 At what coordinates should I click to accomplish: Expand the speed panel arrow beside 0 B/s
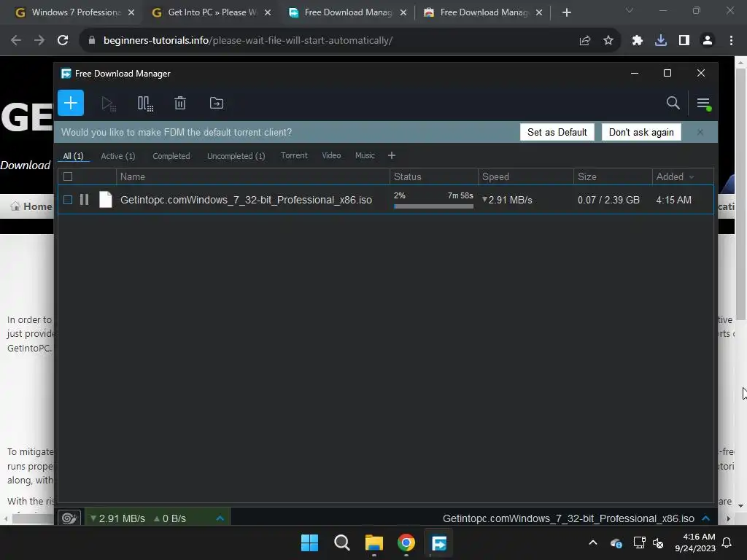tap(220, 518)
